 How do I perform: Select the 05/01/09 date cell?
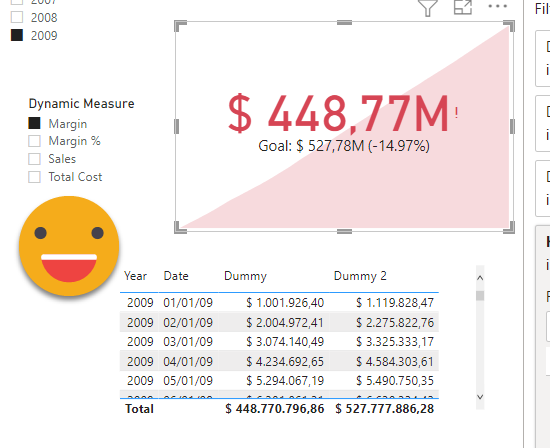click(188, 380)
